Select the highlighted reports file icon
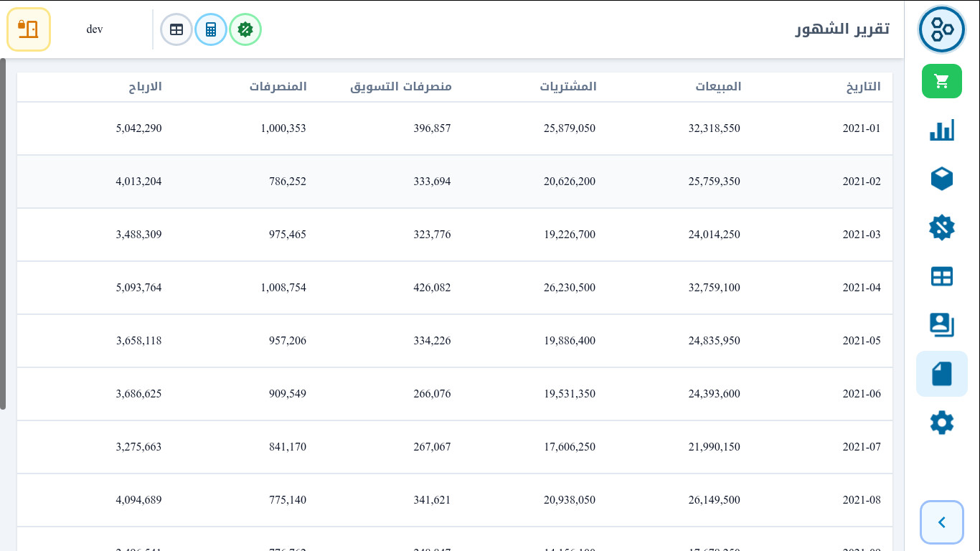Screen dimensions: 980x551 [x=941, y=374]
